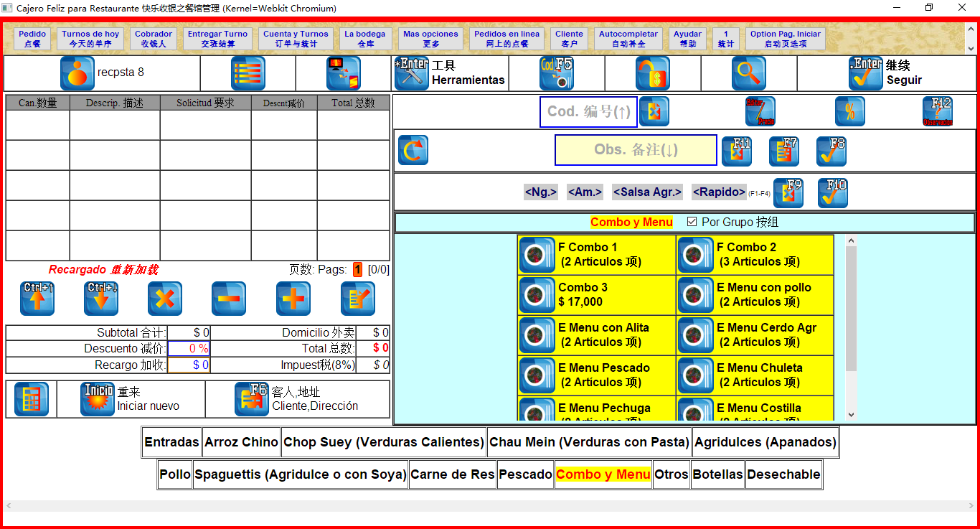Open the Desechable category
The image size is (980, 529).
click(783, 474)
